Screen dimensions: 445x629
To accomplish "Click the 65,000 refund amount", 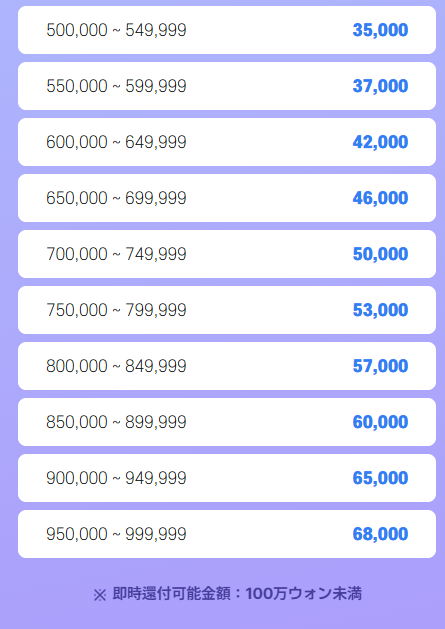I will coord(380,478).
